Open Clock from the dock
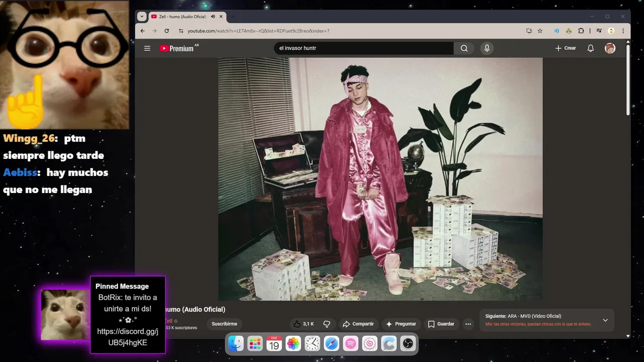Viewport: 644px width, 362px height. pos(312,344)
